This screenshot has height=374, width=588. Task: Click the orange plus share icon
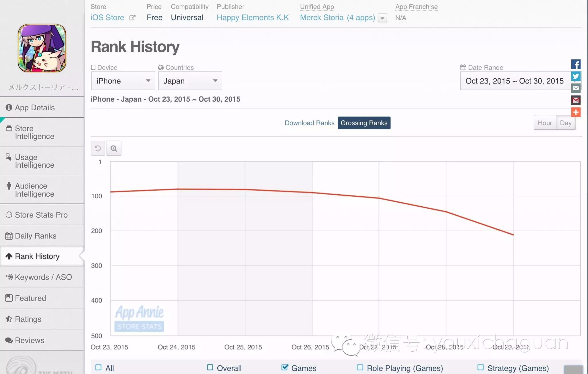576,112
